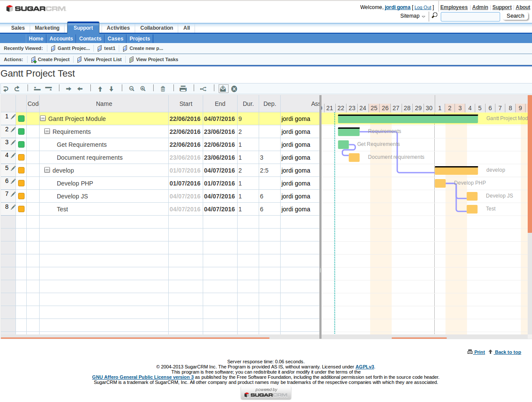
Task: Collapse the Requirements task group
Action: point(47,132)
